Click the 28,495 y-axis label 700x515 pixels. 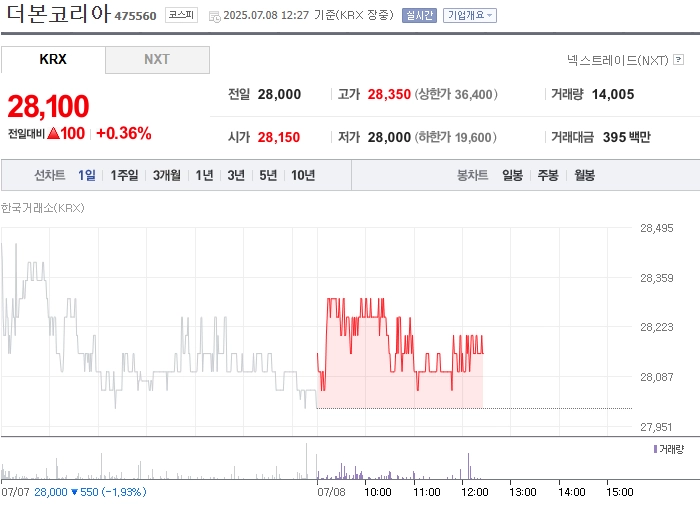tap(657, 228)
